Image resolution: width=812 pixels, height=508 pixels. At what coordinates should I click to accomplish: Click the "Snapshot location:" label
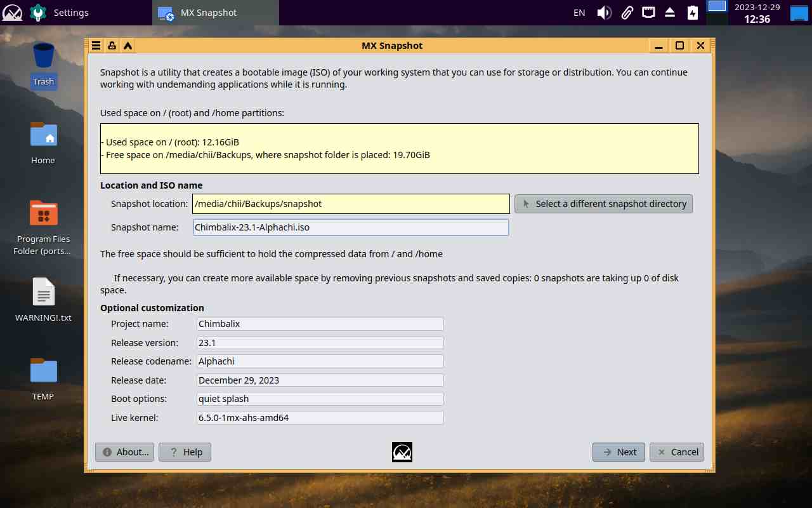click(150, 204)
